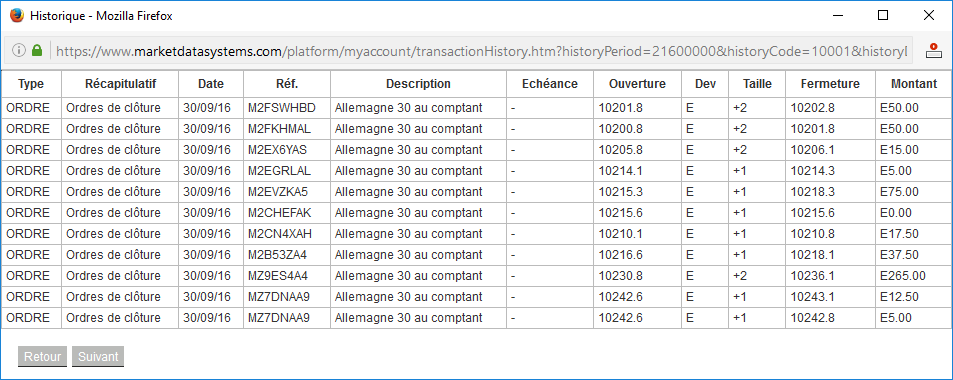Click the Description column header
The width and height of the screenshot is (953, 380).
pyautogui.click(x=418, y=84)
